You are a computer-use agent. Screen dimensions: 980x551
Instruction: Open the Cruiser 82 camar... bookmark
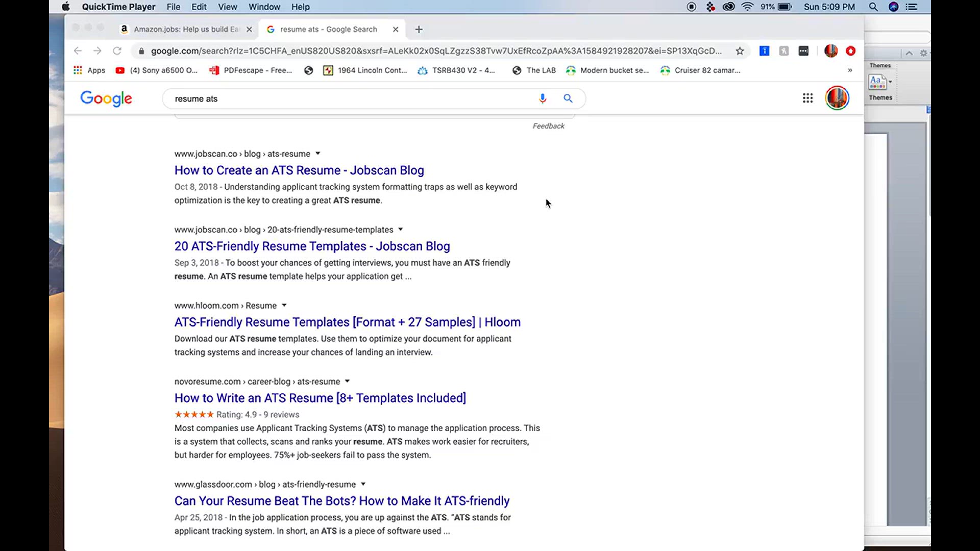point(700,70)
